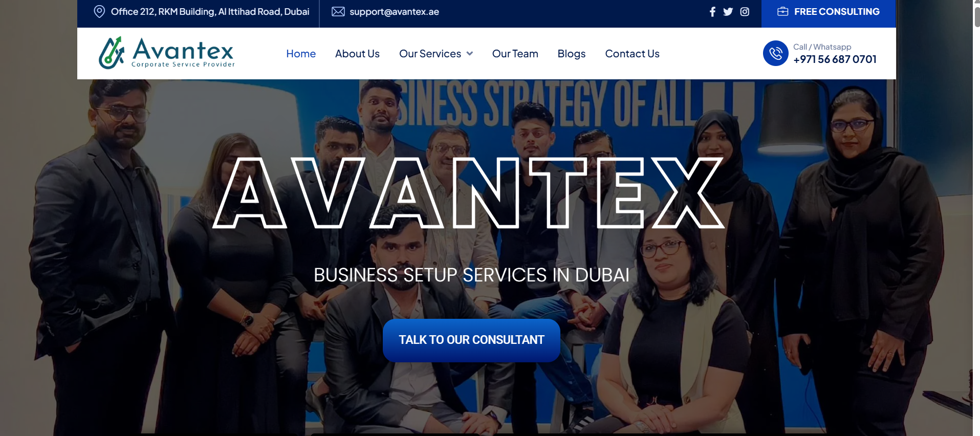Click the briefcase icon beside Free Consulting
Image resolution: width=980 pixels, height=436 pixels.
[x=782, y=12]
